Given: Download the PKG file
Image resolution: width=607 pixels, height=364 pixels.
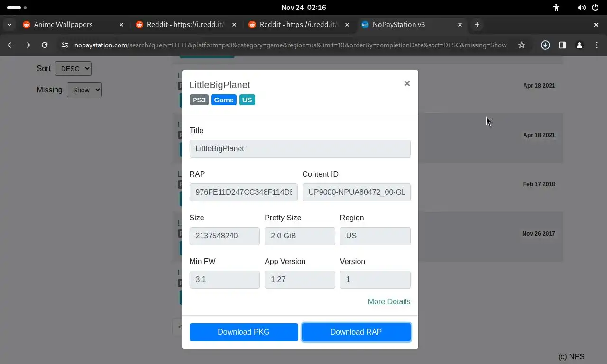Looking at the screenshot, I should click(x=244, y=332).
